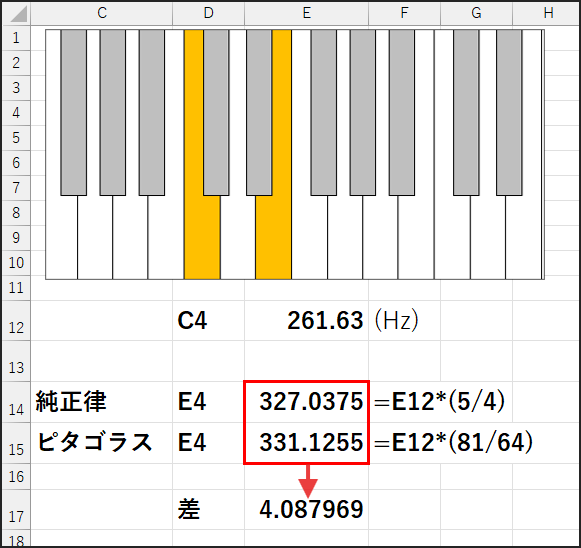The image size is (581, 548).
Task: Click difference cell 4.087969
Action: point(306,509)
